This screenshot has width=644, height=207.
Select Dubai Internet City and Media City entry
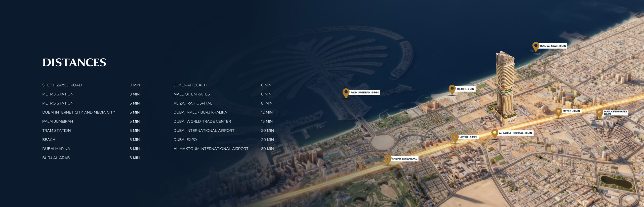(x=78, y=112)
